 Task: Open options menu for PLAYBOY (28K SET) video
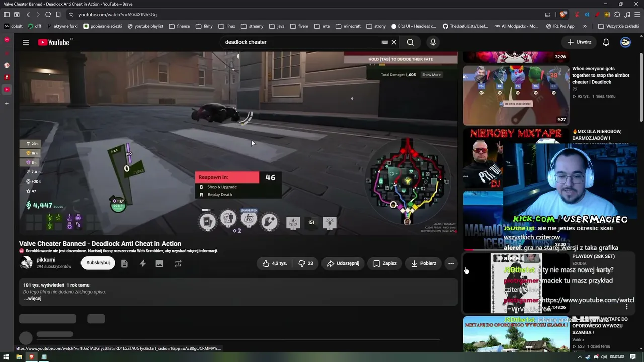[x=627, y=307]
